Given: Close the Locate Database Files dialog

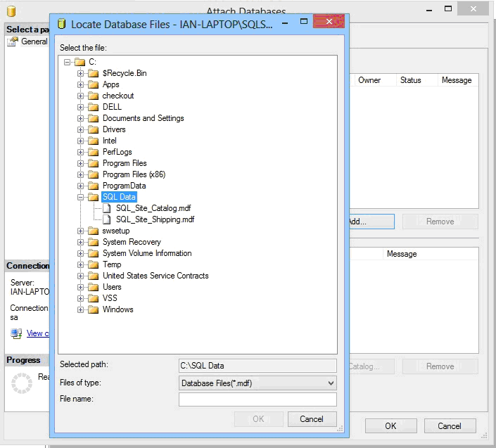Looking at the screenshot, I should (x=331, y=23).
